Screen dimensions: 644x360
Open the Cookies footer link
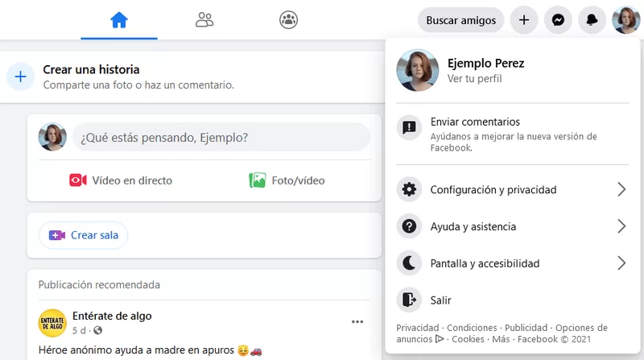(468, 339)
